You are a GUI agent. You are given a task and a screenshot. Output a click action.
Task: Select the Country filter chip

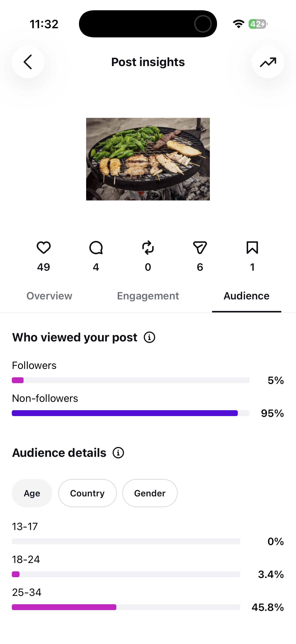pyautogui.click(x=87, y=493)
